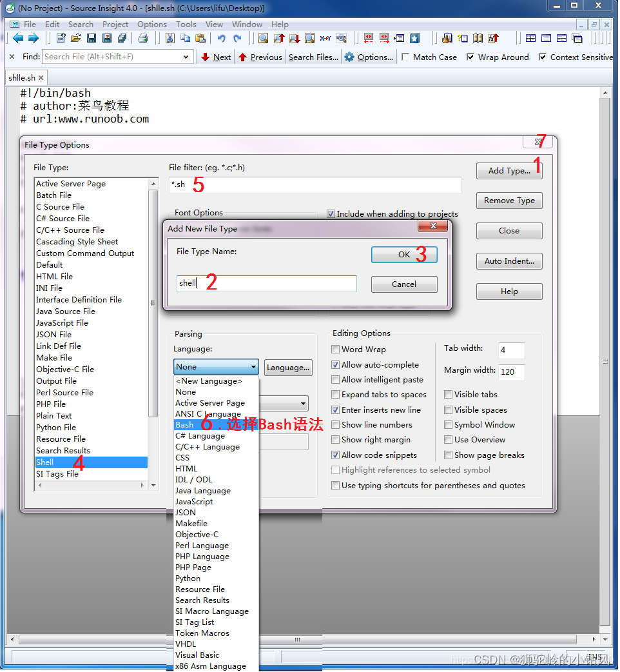Click the Go Forward arrow icon
This screenshot has height=672, width=620.
click(34, 38)
